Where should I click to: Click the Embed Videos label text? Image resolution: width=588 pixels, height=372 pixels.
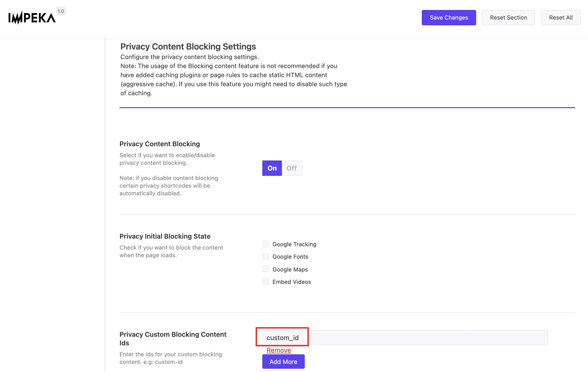point(292,282)
